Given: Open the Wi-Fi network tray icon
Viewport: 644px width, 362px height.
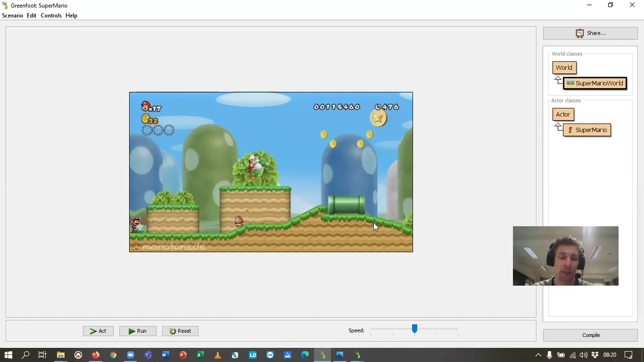Looking at the screenshot, I should pos(573,355).
